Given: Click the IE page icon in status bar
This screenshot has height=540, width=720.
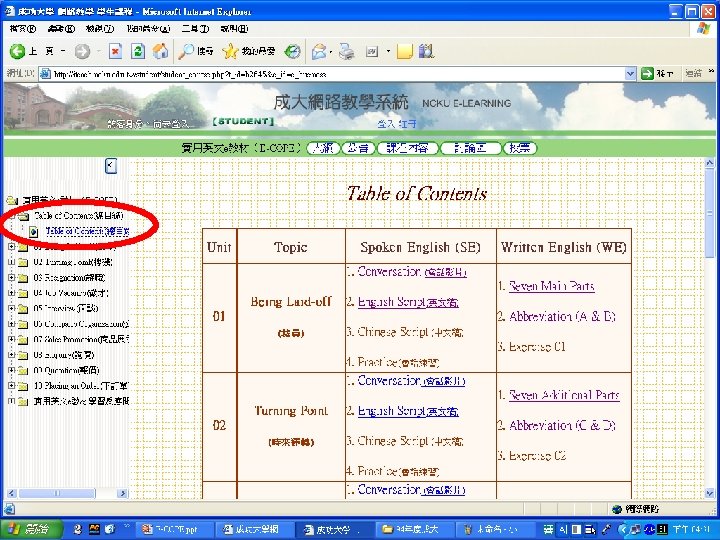Looking at the screenshot, I should click(10, 509).
